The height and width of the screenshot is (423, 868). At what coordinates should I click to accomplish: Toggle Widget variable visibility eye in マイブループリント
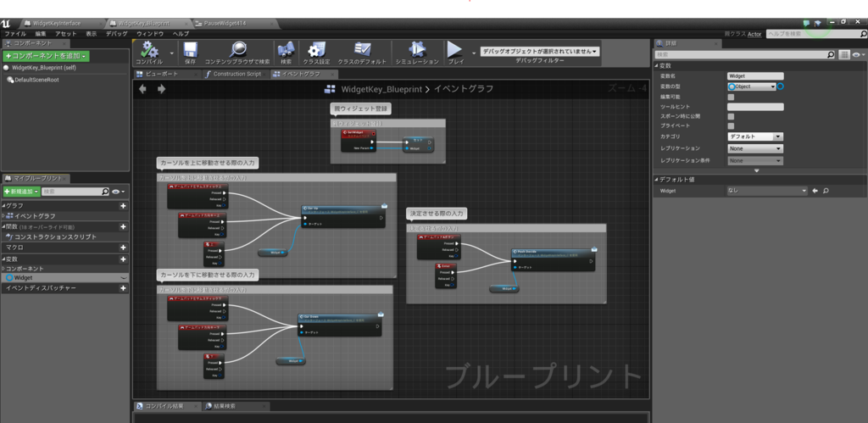pyautogui.click(x=123, y=278)
